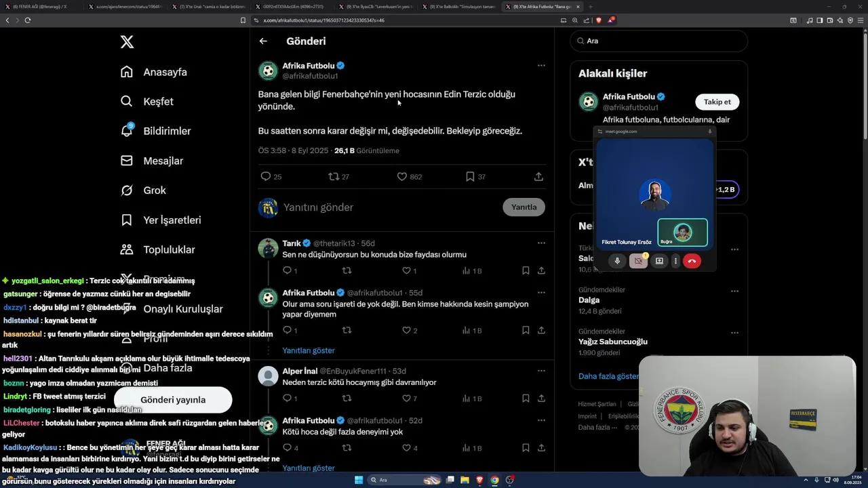Like Alper İnal's reply with 7 likes
The height and width of the screenshot is (488, 868).
click(410, 399)
